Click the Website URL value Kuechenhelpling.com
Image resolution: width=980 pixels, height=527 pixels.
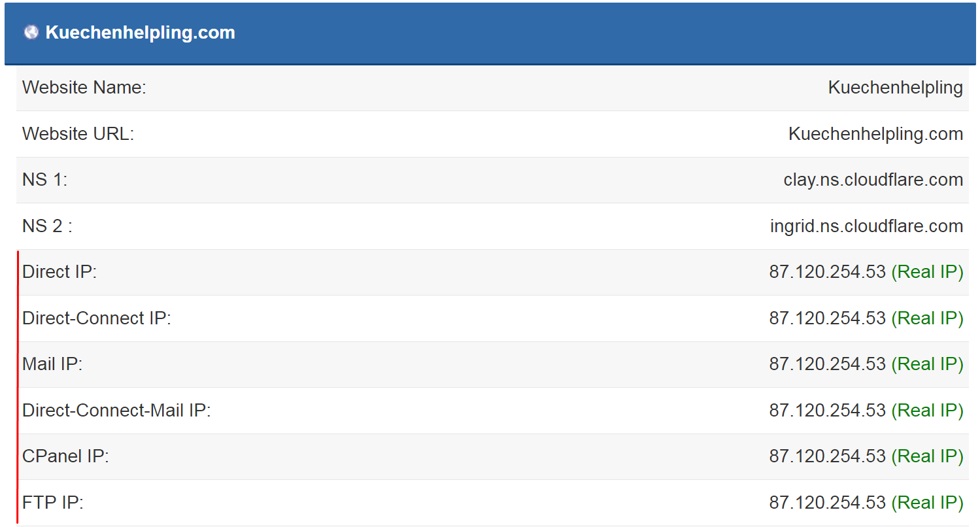pos(876,134)
